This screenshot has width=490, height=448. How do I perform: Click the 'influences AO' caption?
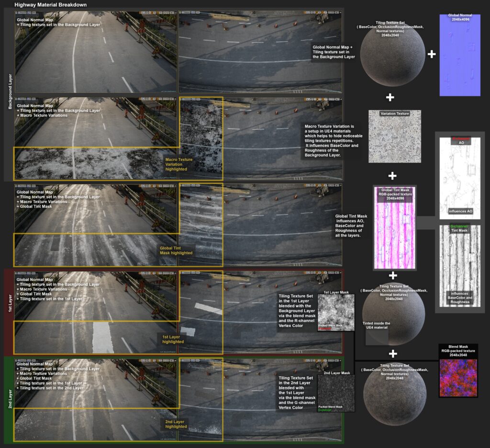460,211
